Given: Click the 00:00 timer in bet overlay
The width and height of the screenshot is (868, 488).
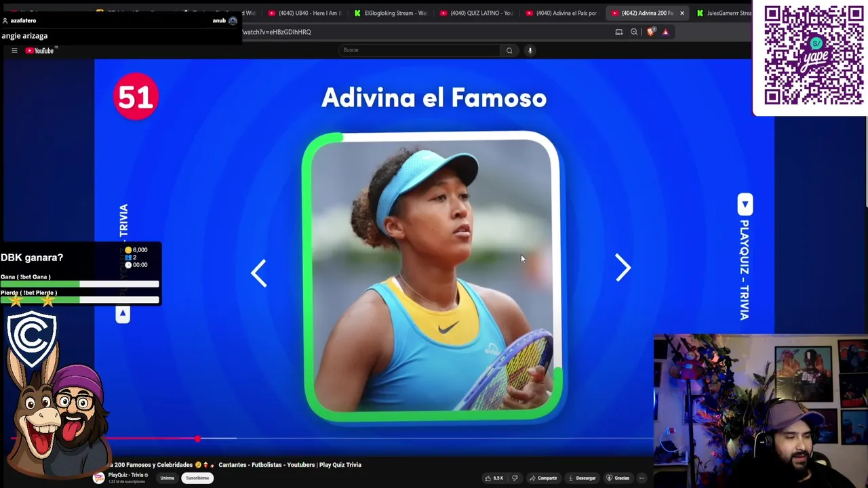Looking at the screenshot, I should click(x=140, y=265).
